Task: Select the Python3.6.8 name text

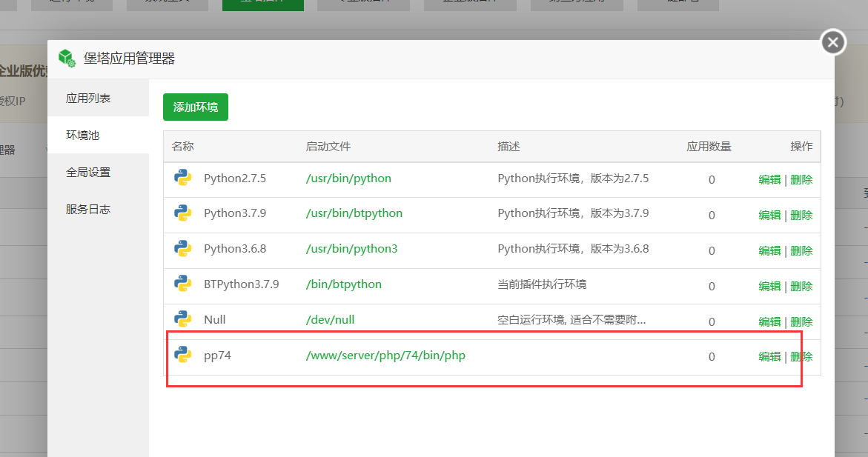Action: click(235, 248)
